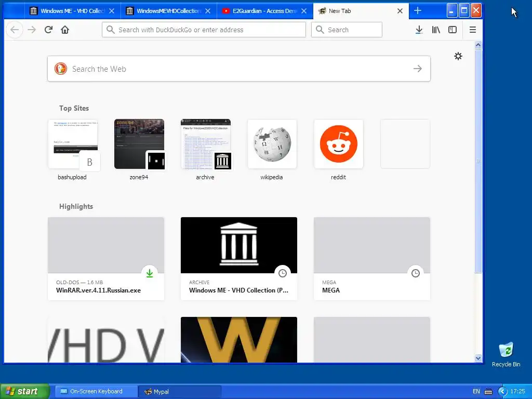Focus the address bar field
The width and height of the screenshot is (532, 399).
click(x=204, y=30)
